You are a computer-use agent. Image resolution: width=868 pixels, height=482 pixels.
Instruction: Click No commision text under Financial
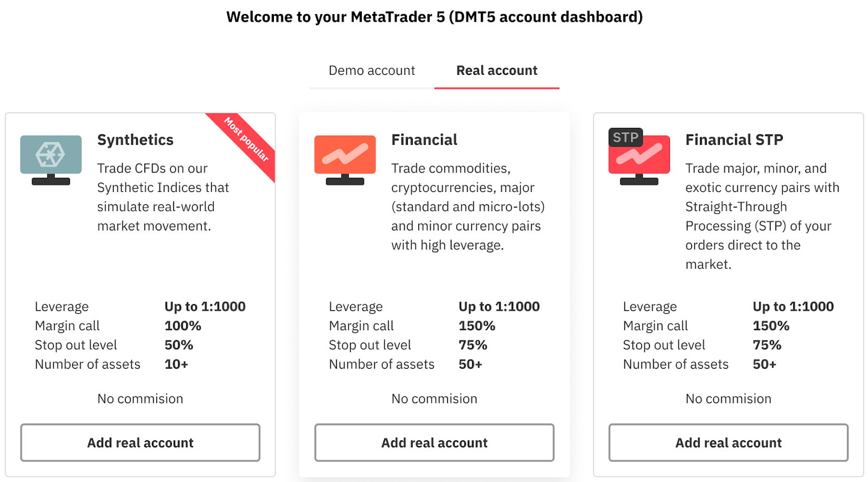[434, 399]
